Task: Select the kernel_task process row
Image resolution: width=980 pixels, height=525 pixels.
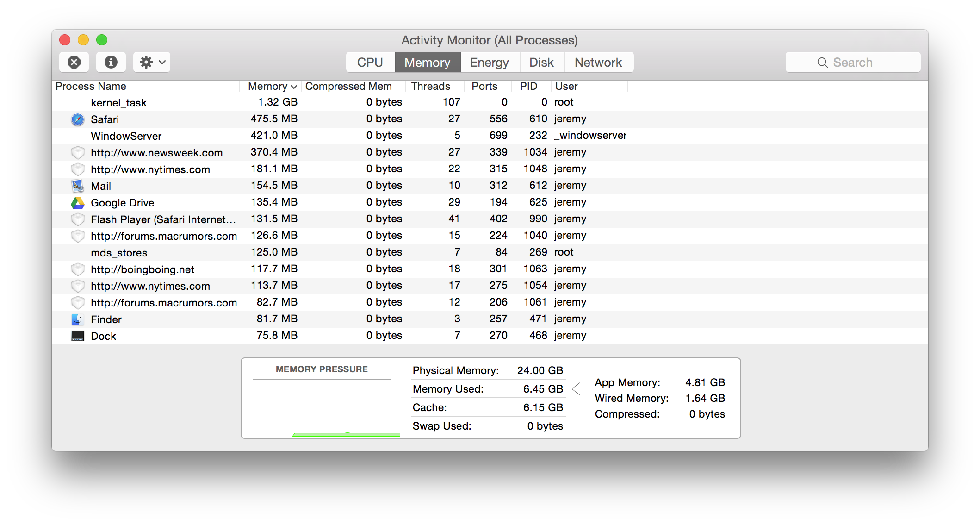Action: point(118,103)
